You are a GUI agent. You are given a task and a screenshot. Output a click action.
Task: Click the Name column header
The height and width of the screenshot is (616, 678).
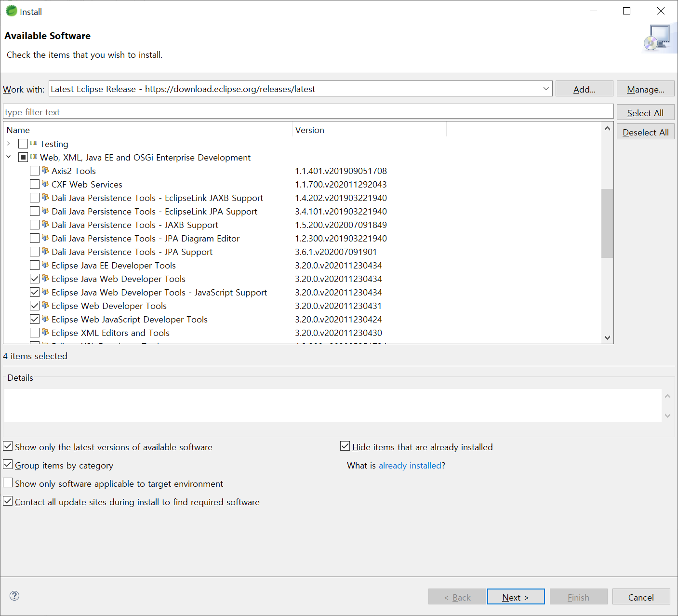click(147, 130)
